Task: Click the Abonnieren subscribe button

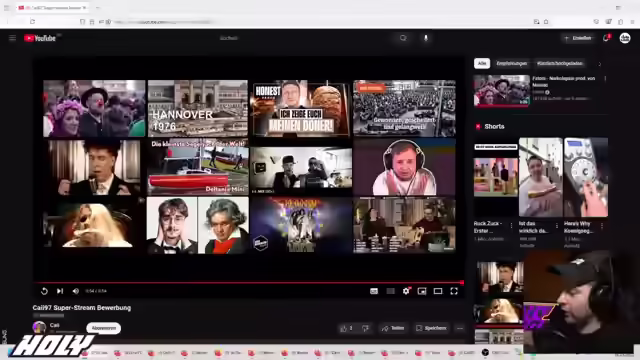Action: click(104, 328)
